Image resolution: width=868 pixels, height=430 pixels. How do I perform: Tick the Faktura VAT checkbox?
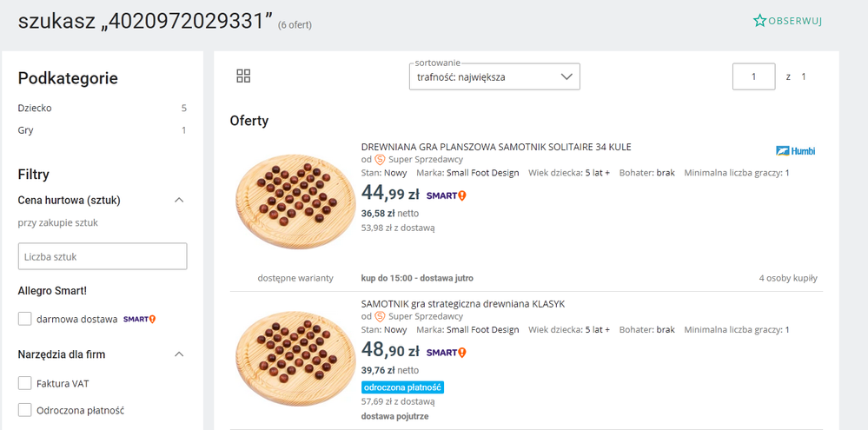click(x=25, y=383)
